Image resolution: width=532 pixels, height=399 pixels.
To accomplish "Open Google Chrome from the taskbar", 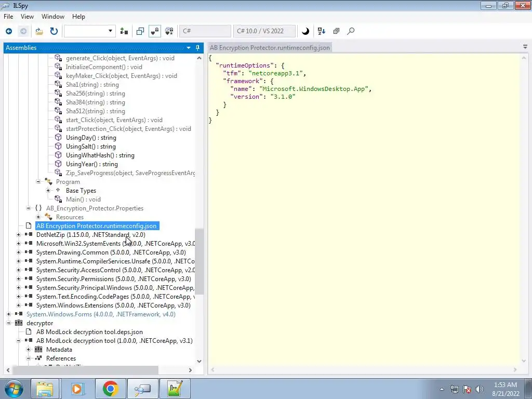I will click(x=110, y=389).
